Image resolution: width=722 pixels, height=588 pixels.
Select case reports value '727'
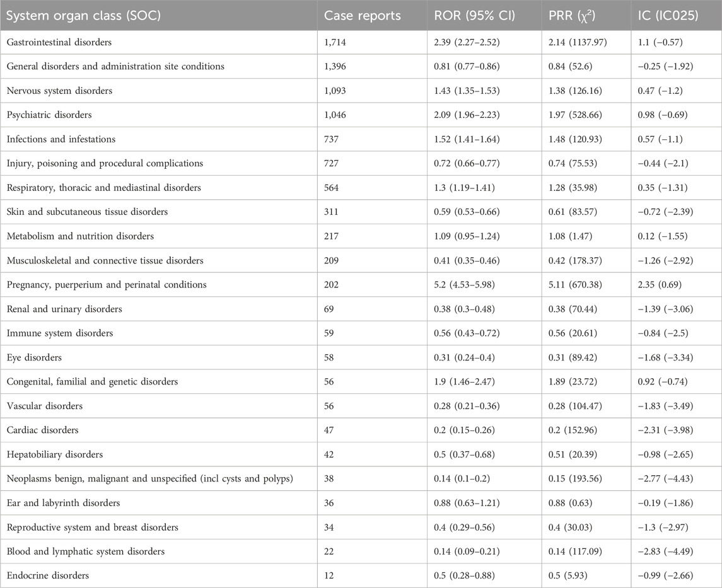tap(331, 163)
